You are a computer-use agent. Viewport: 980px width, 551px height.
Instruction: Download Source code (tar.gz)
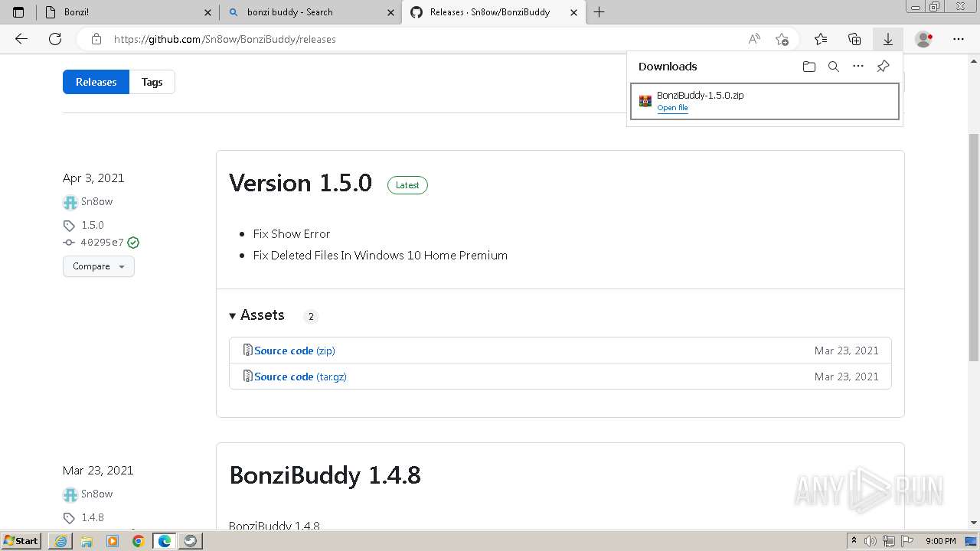pyautogui.click(x=300, y=377)
